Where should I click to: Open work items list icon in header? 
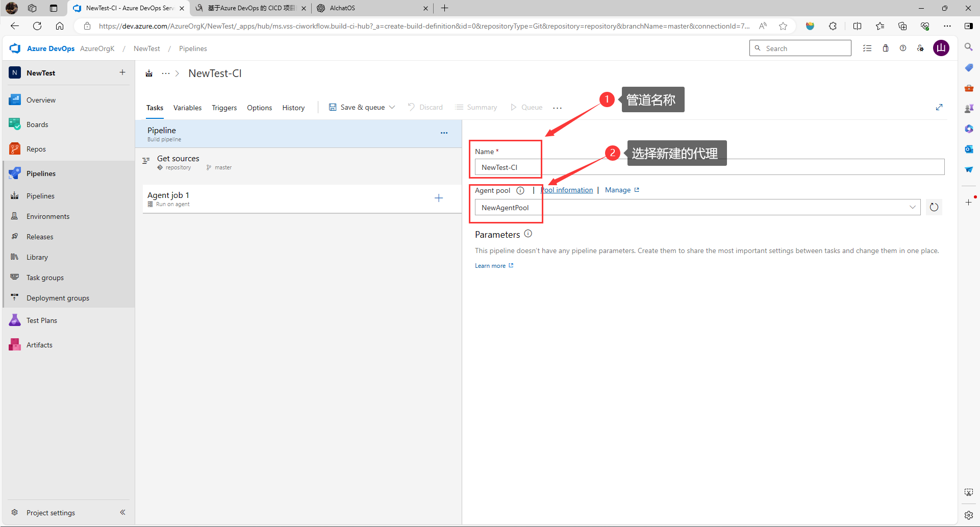tap(867, 48)
